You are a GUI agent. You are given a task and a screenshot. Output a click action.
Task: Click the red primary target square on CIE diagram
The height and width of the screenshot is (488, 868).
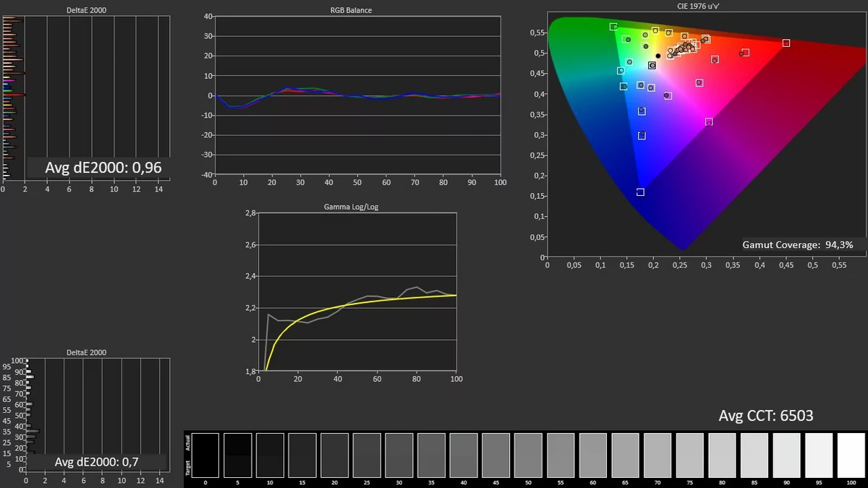point(786,43)
